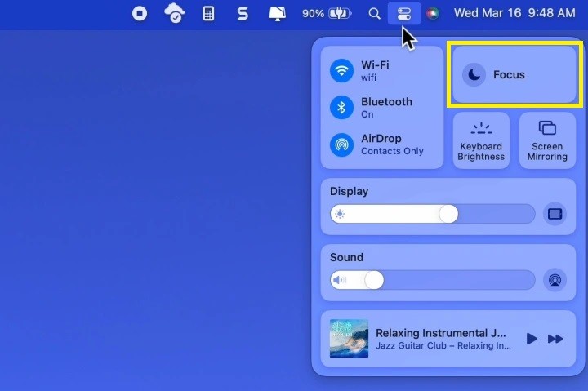
Task: Expand the Sound section heading
Action: click(346, 257)
